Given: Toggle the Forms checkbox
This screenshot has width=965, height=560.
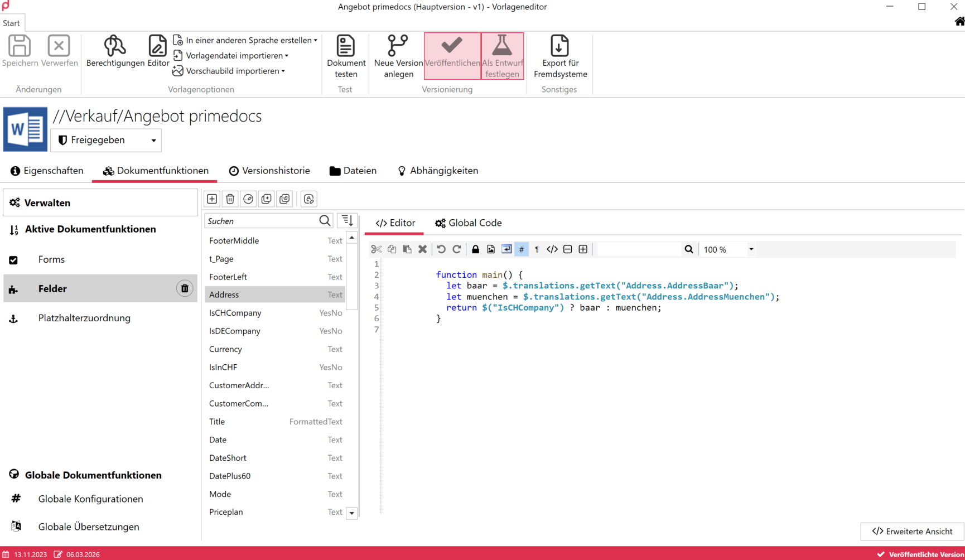Looking at the screenshot, I should tap(13, 260).
